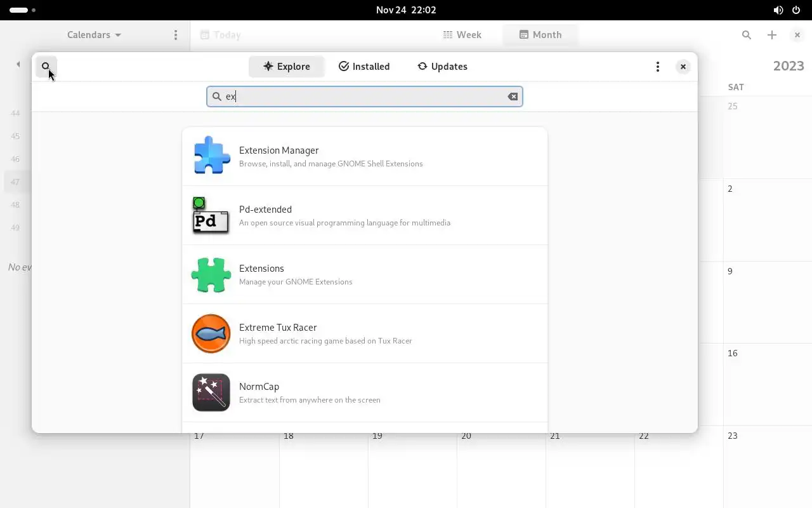Screen dimensions: 812x508
Task: Click 'Browse, install, and manage GNOME Shell Extensions'
Action: coord(331,164)
